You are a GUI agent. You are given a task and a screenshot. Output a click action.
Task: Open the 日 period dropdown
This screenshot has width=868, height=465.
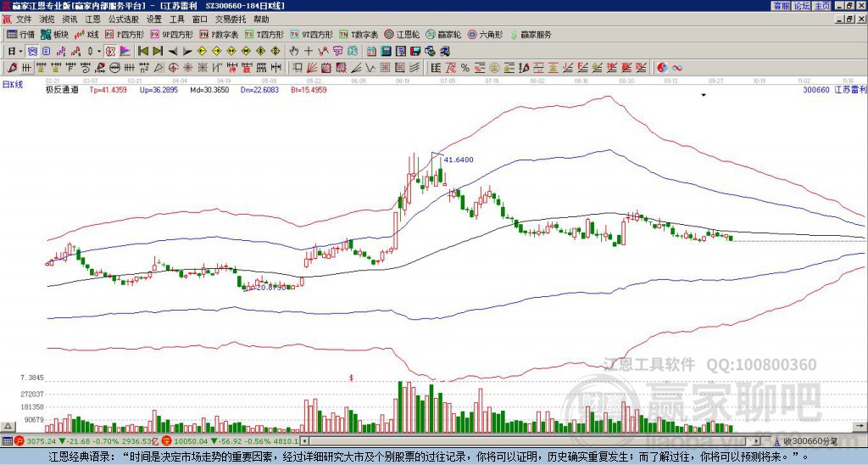pyautogui.click(x=15, y=52)
